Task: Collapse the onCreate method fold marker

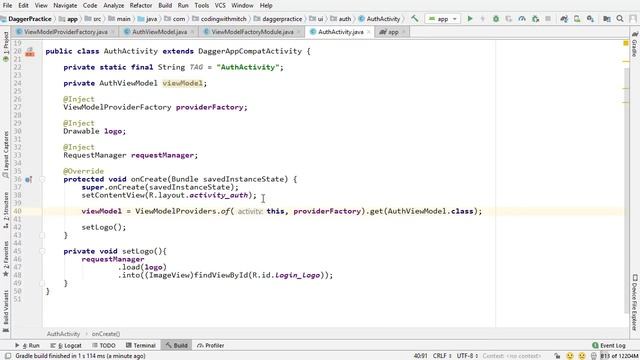Action: pyautogui.click(x=42, y=179)
